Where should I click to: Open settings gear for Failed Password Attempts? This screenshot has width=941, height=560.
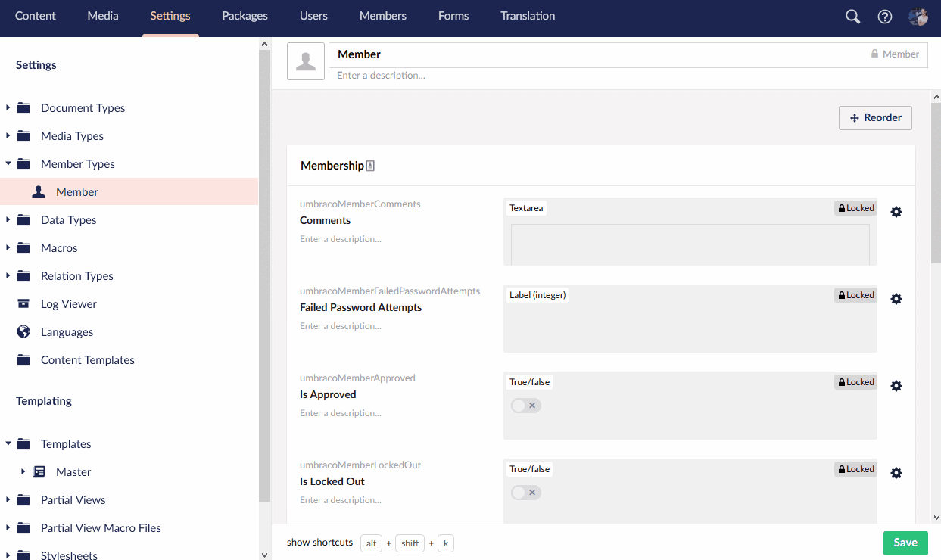coord(896,299)
